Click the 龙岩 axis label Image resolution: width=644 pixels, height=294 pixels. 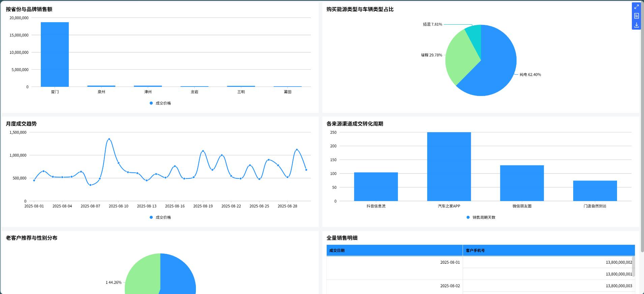point(194,92)
